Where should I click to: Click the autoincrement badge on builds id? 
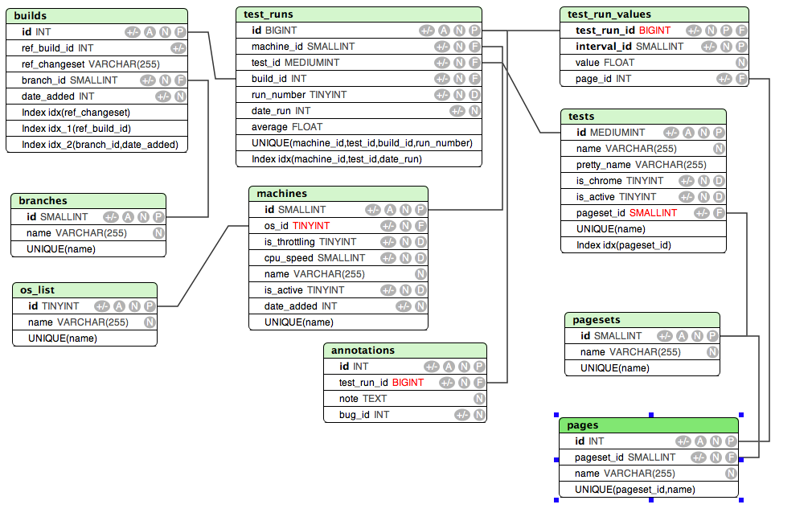click(x=150, y=32)
